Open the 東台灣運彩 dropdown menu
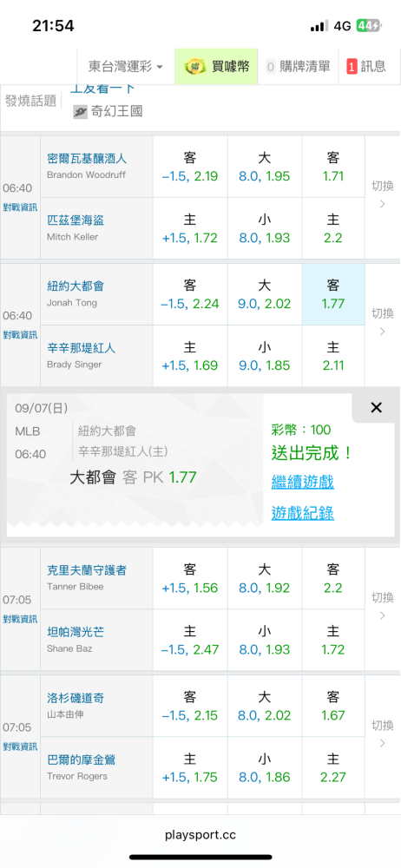Image resolution: width=401 pixels, height=868 pixels. click(x=126, y=67)
